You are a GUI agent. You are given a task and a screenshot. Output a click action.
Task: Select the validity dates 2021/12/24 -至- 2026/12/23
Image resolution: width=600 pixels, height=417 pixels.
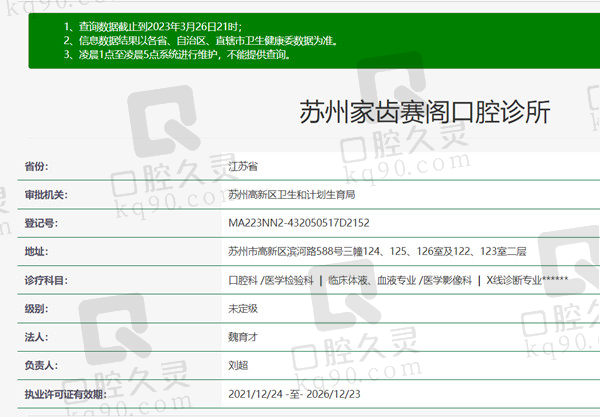pos(294,394)
